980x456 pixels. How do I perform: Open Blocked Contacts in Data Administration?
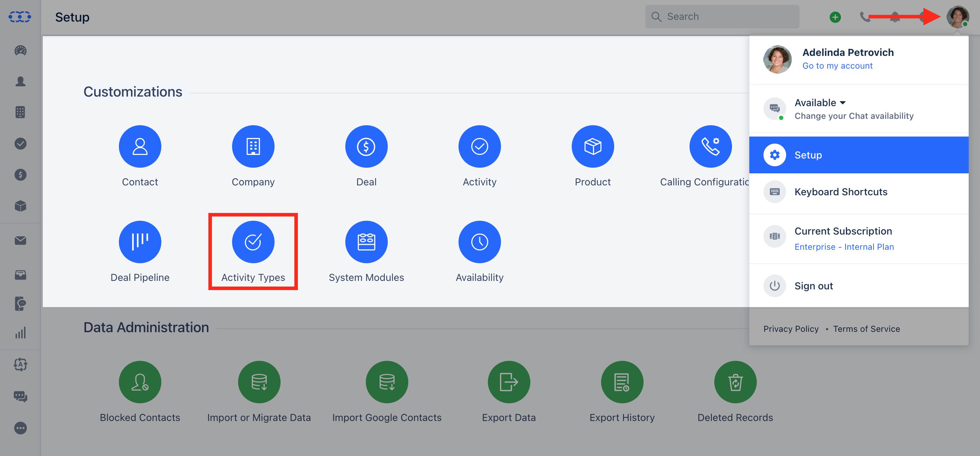click(x=140, y=382)
